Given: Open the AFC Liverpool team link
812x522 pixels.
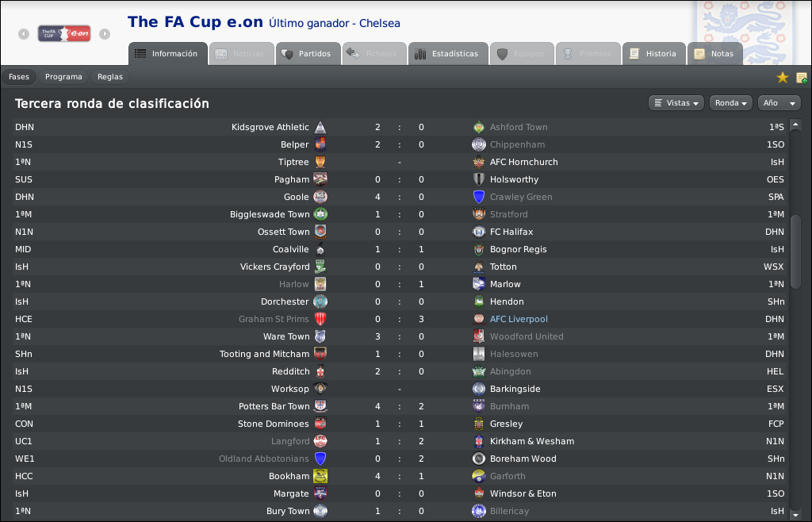Looking at the screenshot, I should tap(519, 319).
